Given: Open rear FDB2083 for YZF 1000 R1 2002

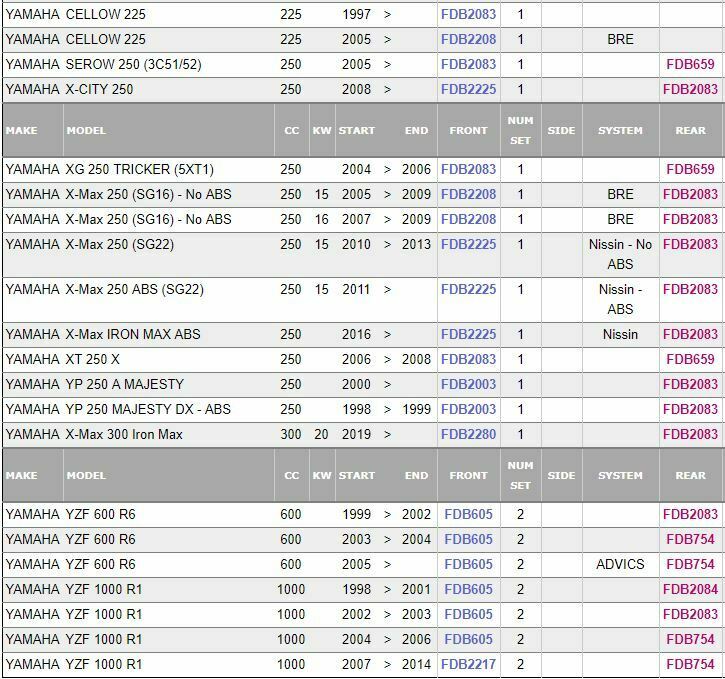Looking at the screenshot, I should pos(690,614).
